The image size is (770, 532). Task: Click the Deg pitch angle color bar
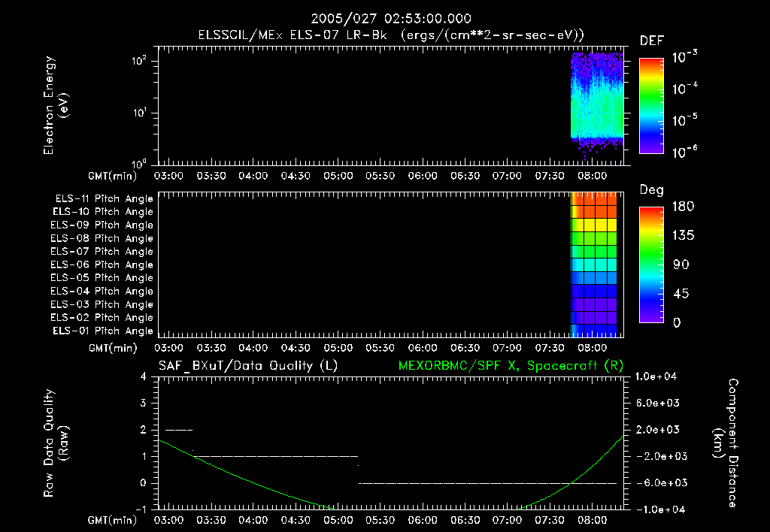(651, 265)
